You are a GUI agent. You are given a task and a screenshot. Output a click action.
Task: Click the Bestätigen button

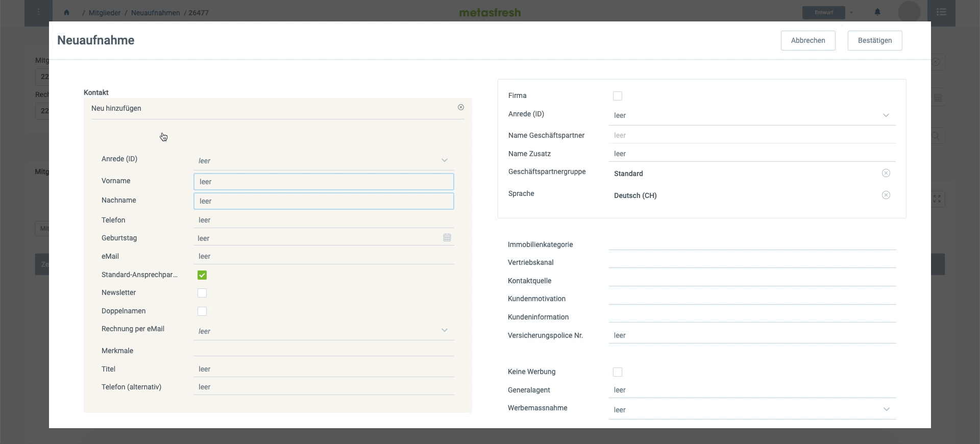pyautogui.click(x=875, y=40)
